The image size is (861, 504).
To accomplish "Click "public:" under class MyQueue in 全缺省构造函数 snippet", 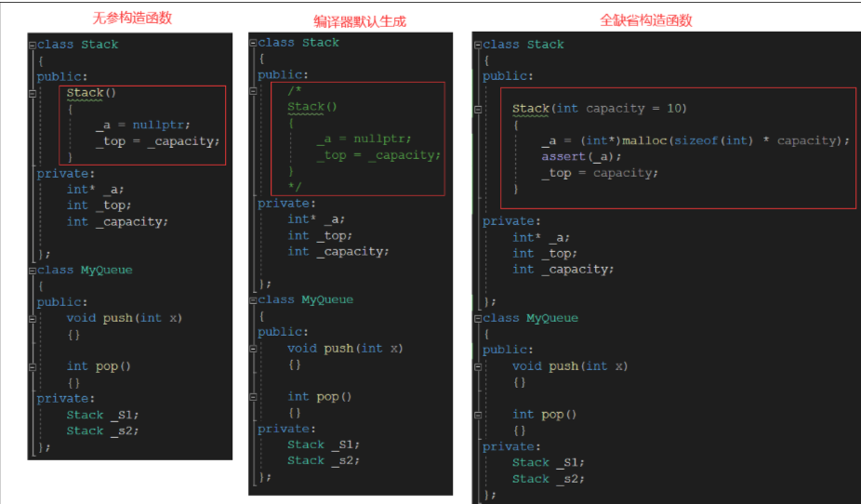I will point(508,350).
